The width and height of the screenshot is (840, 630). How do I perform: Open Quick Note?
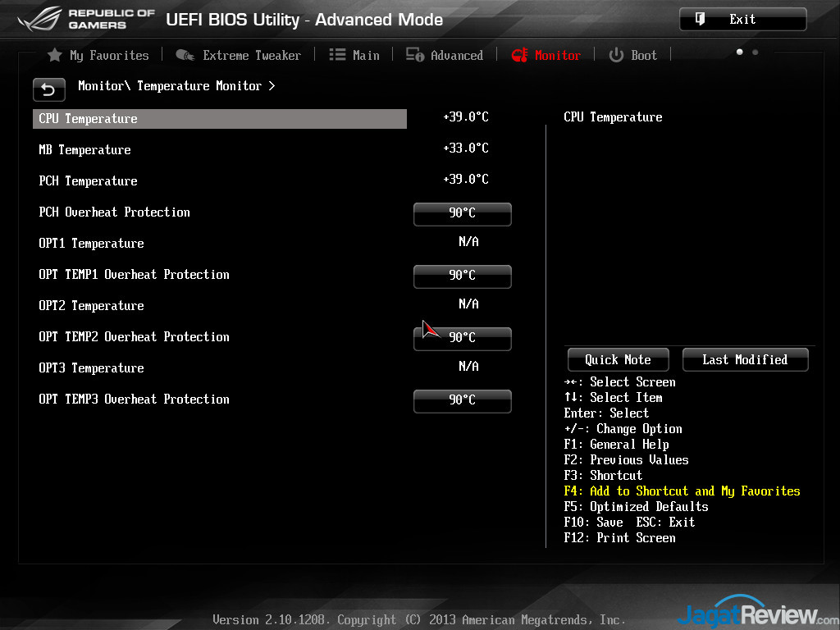coord(619,359)
